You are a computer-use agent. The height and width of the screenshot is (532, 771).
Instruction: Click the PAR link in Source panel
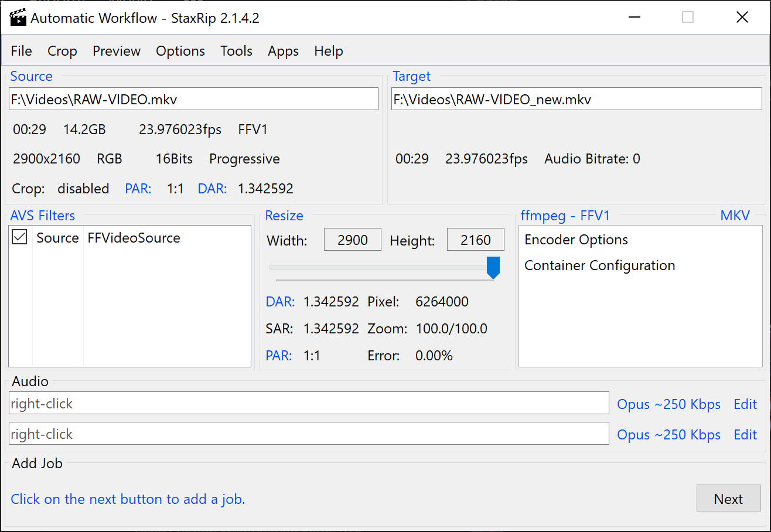tap(138, 188)
